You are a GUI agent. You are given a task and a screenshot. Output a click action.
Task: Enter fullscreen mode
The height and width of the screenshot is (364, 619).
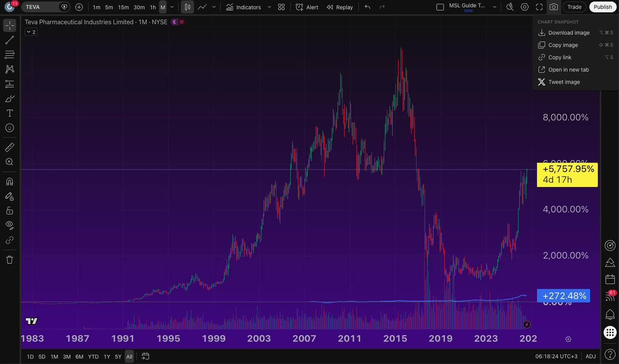click(539, 7)
